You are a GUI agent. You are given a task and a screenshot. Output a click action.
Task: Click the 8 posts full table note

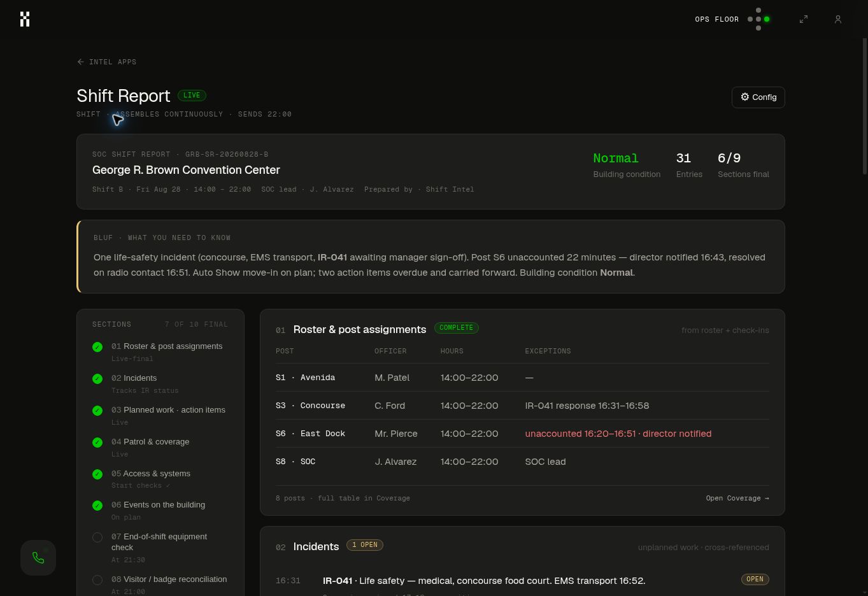(343, 498)
